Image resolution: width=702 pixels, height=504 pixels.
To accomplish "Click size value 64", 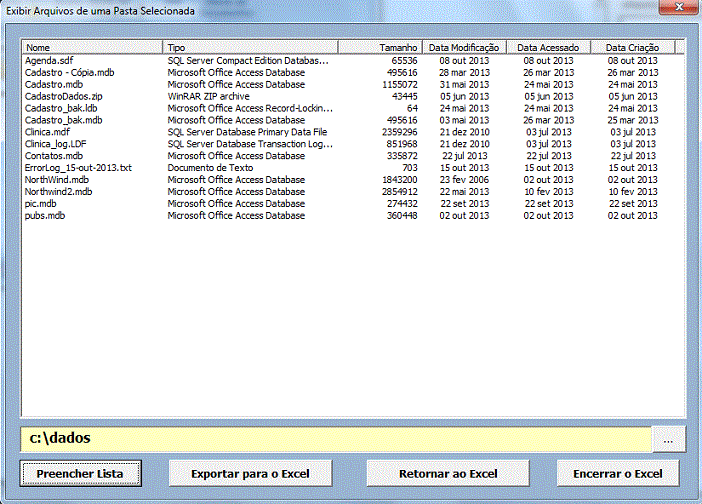I will [412, 108].
